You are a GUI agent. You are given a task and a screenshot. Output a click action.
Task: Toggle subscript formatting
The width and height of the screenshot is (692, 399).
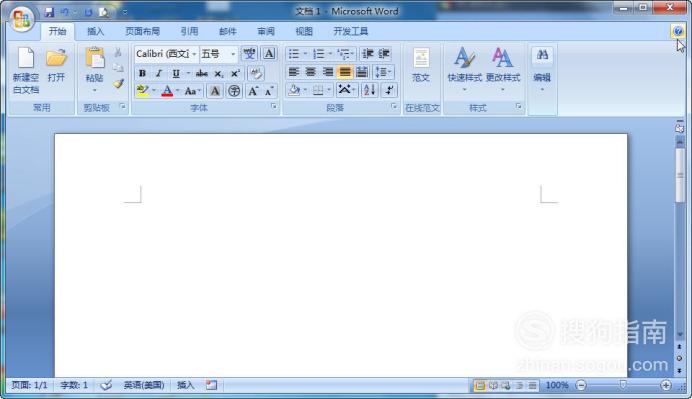pyautogui.click(x=218, y=73)
